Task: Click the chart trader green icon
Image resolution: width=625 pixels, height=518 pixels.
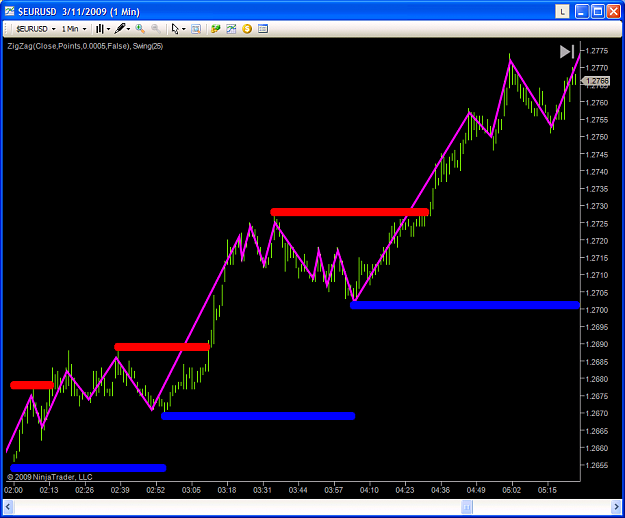Action: point(216,29)
